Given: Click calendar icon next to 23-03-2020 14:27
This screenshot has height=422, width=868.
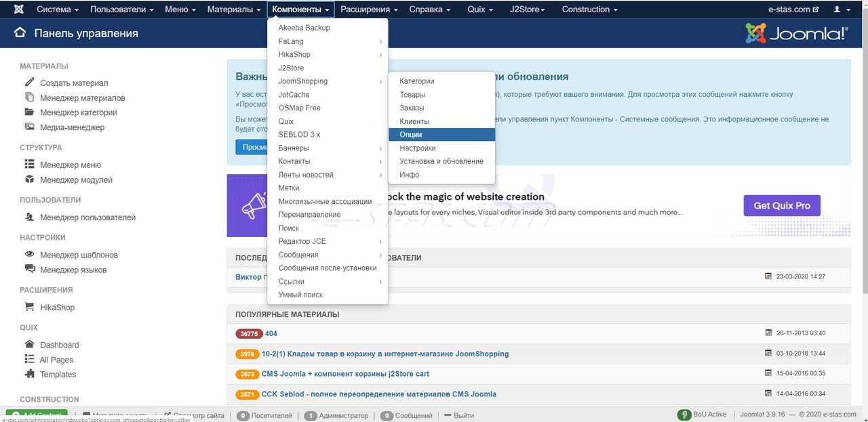Looking at the screenshot, I should click(768, 276).
